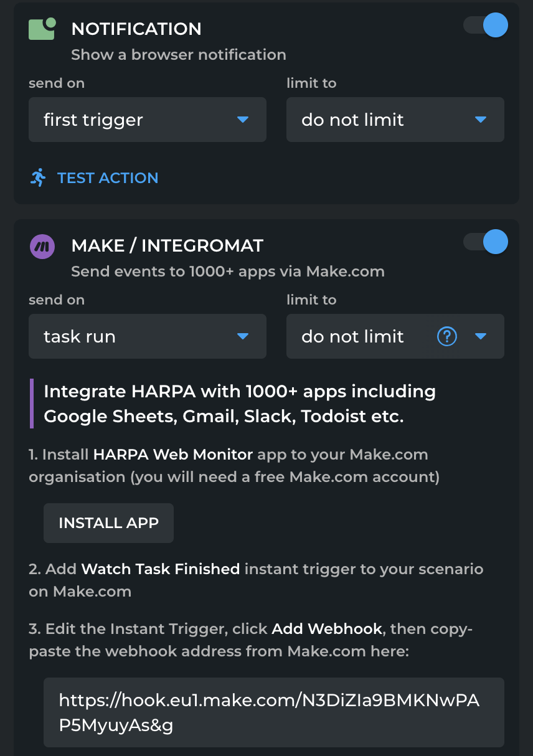Expand Notification's "do not limit" dropdown
This screenshot has width=533, height=756.
(395, 120)
